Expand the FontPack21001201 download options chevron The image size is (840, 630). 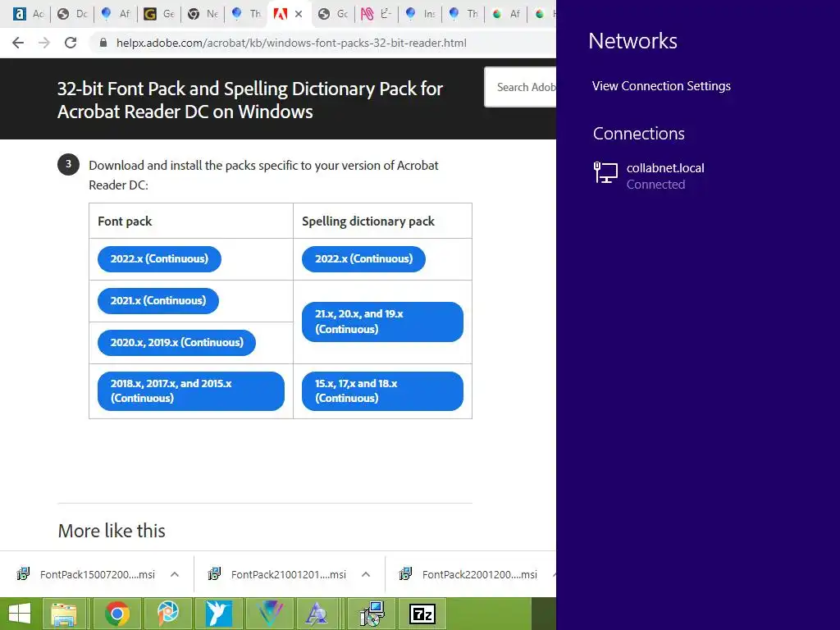click(366, 574)
